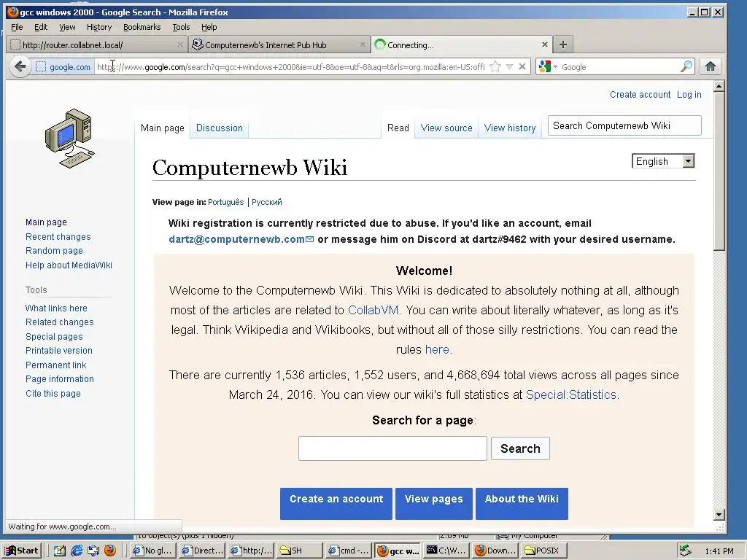Switch to the SH folder taskbar button
This screenshot has height=560, width=747.
300,551
